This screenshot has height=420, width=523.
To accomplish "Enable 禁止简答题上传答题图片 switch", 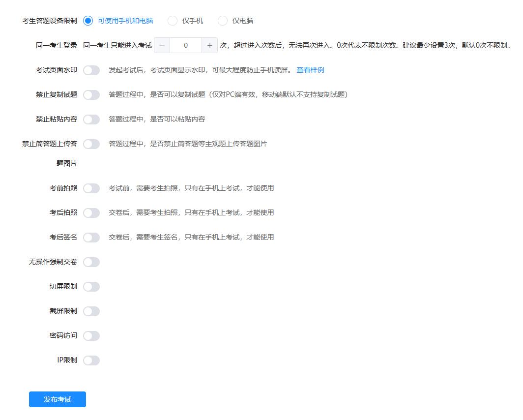I will [91, 144].
